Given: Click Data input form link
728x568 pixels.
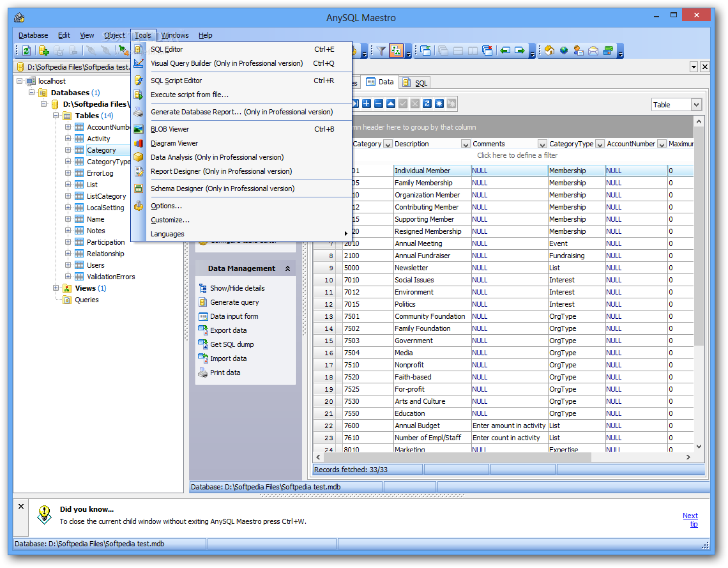Looking at the screenshot, I should [x=234, y=316].
